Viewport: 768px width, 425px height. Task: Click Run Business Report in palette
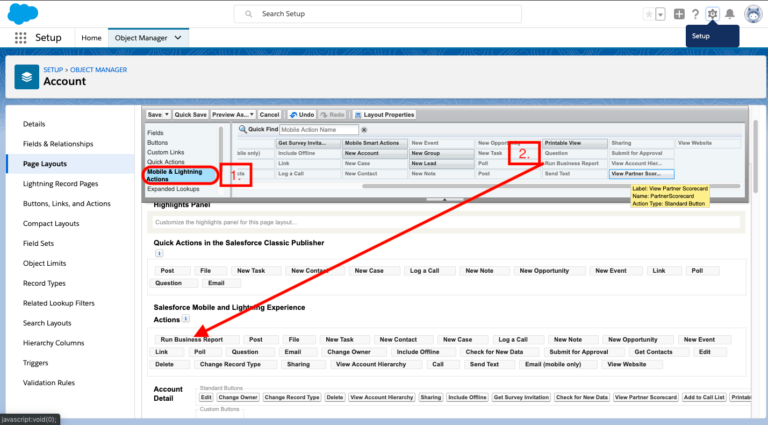pyautogui.click(x=574, y=164)
